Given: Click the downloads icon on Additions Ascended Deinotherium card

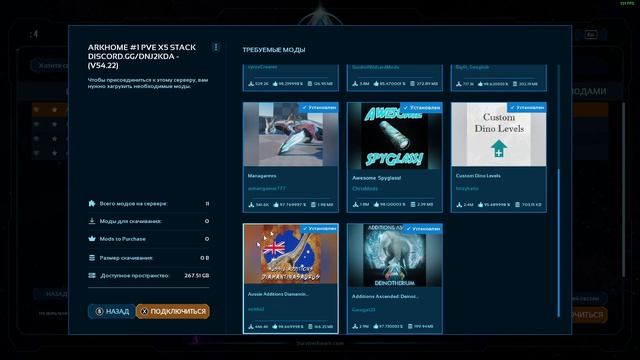Looking at the screenshot, I should pos(355,327).
